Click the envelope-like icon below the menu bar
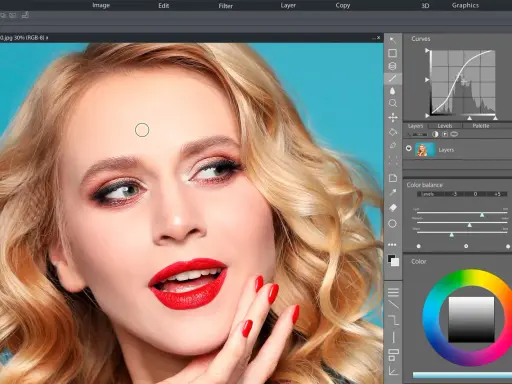 point(13,15)
